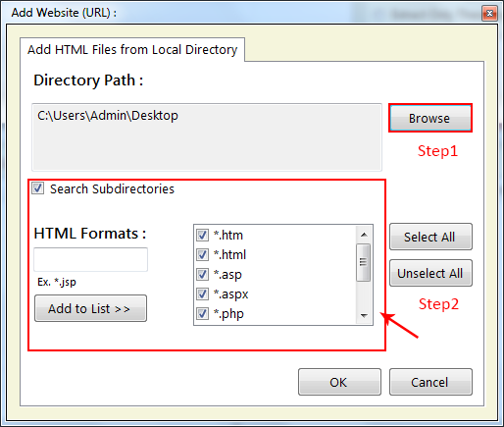Click the format list scroll down arrow
Screen dimensions: 504x427
click(364, 316)
